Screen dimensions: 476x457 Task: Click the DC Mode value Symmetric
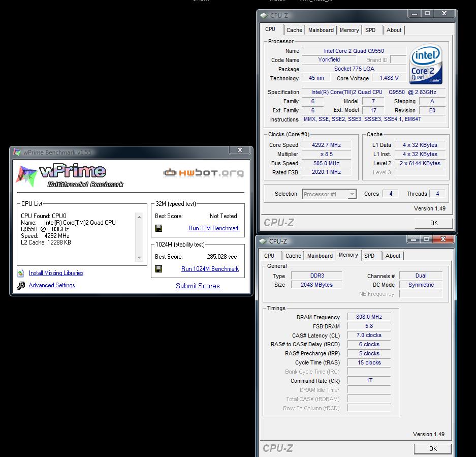tap(421, 285)
